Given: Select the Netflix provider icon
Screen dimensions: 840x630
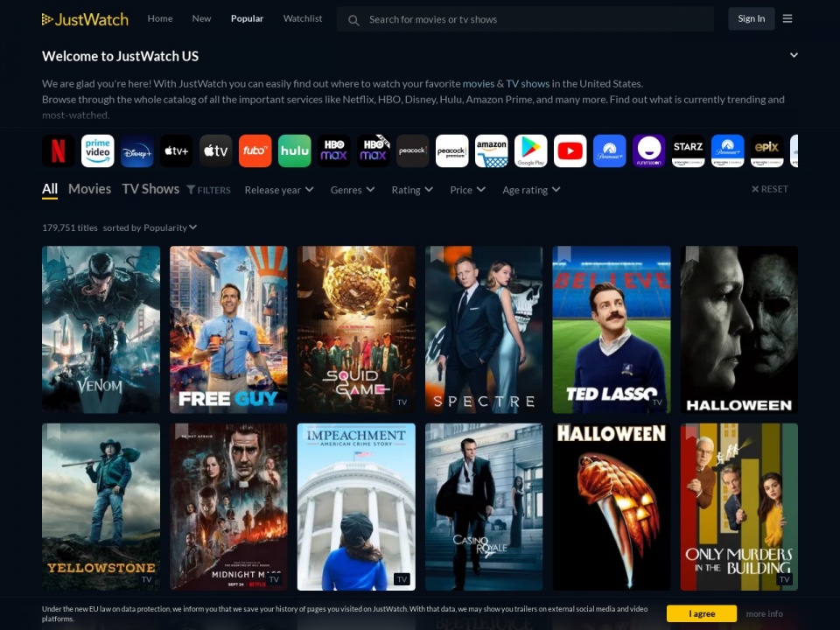Looking at the screenshot, I should pos(59,151).
